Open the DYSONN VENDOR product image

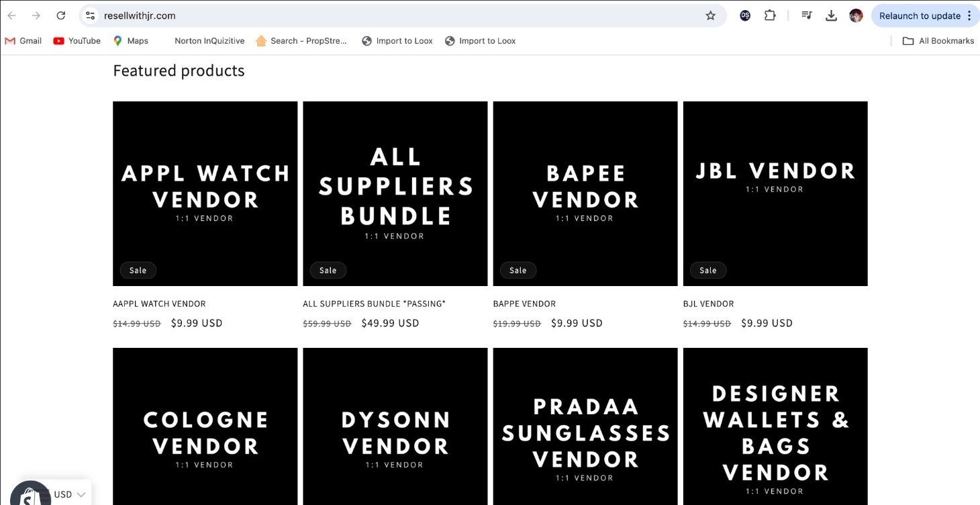click(395, 426)
